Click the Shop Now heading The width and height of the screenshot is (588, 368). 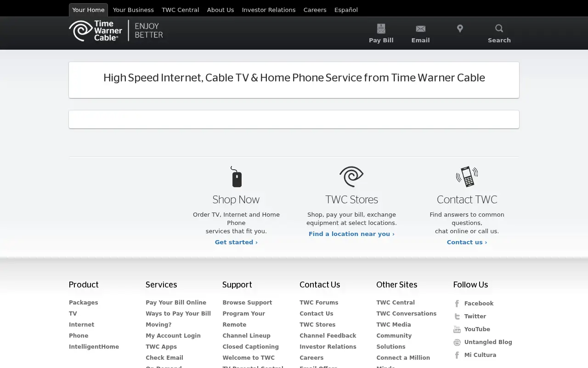tap(236, 200)
